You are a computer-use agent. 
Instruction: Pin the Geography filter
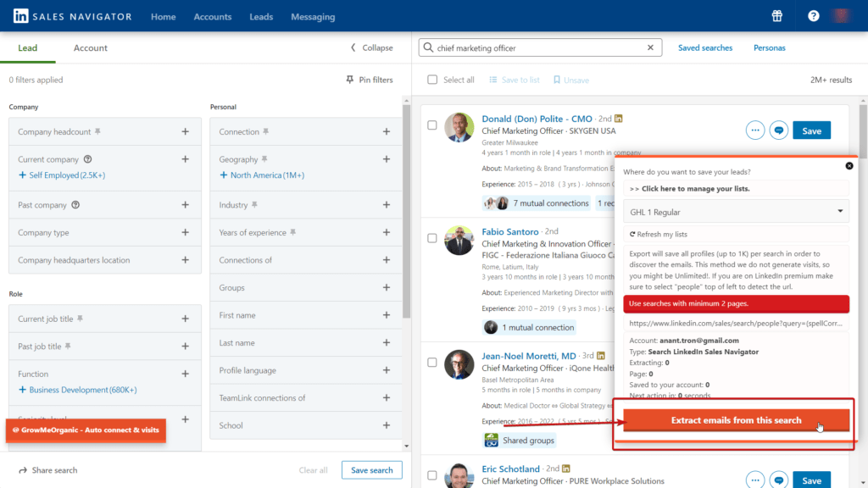(264, 159)
